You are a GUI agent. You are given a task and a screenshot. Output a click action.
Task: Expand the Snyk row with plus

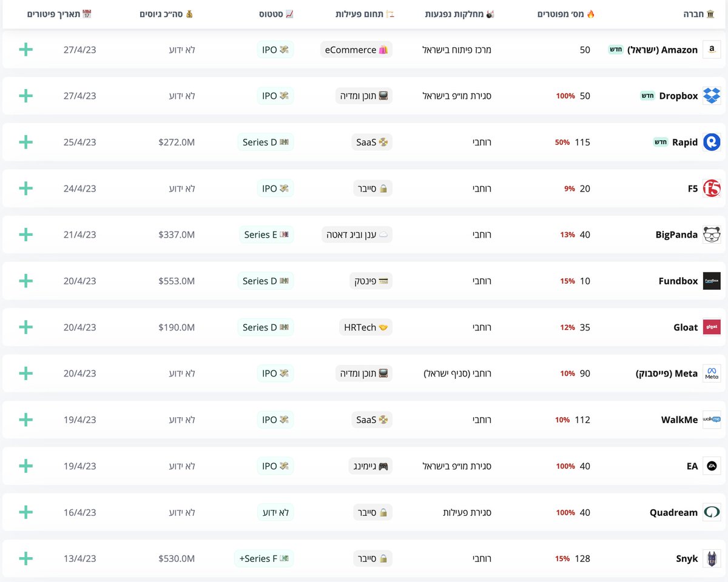(25, 558)
